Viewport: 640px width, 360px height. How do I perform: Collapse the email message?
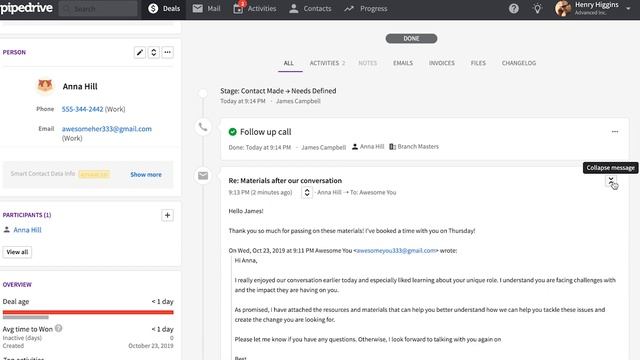pyautogui.click(x=611, y=180)
